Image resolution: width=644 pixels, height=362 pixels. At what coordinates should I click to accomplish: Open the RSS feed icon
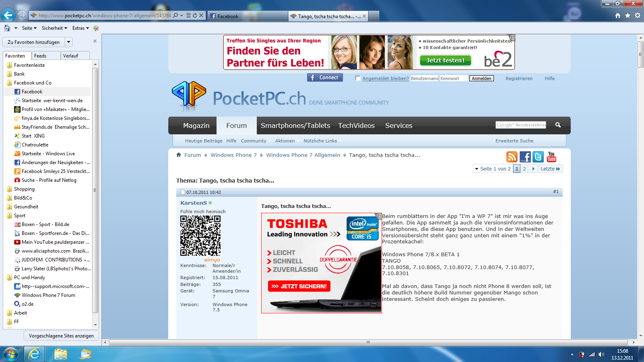pyautogui.click(x=512, y=157)
